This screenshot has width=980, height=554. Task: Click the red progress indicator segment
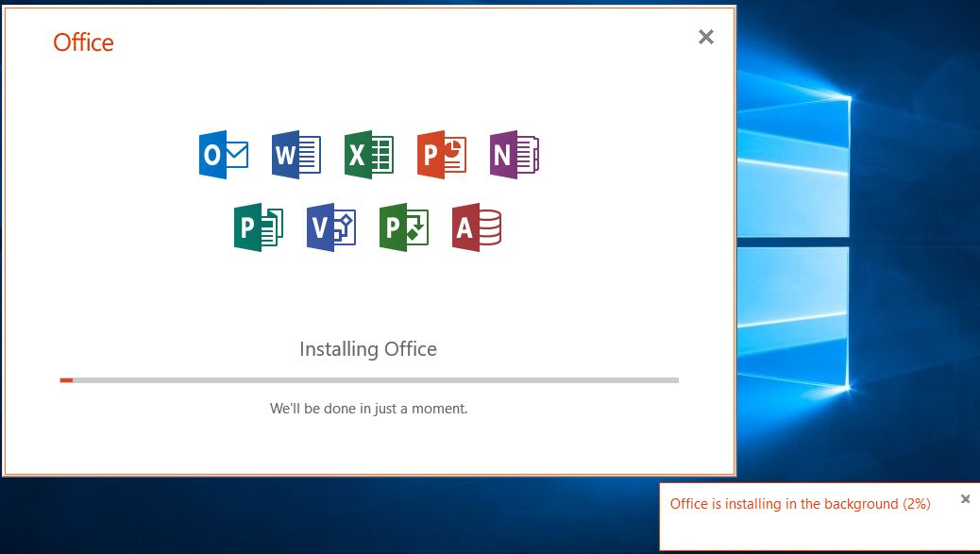coord(65,379)
